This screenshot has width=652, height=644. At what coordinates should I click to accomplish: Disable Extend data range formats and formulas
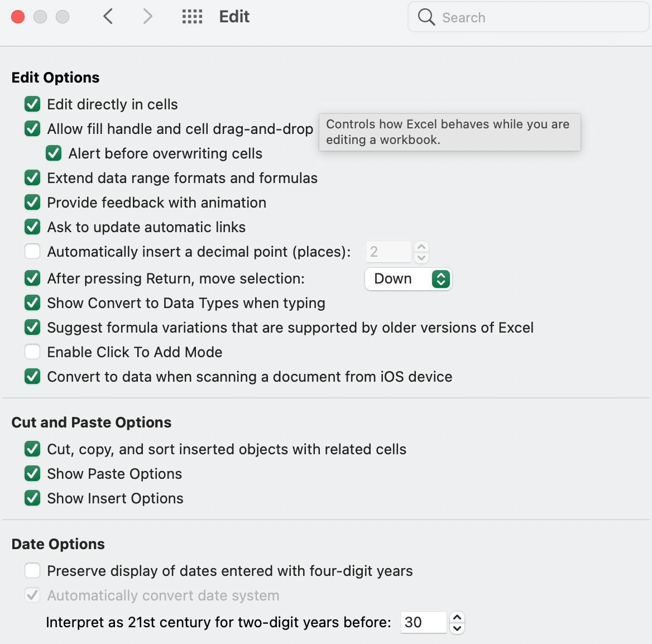[x=32, y=178]
